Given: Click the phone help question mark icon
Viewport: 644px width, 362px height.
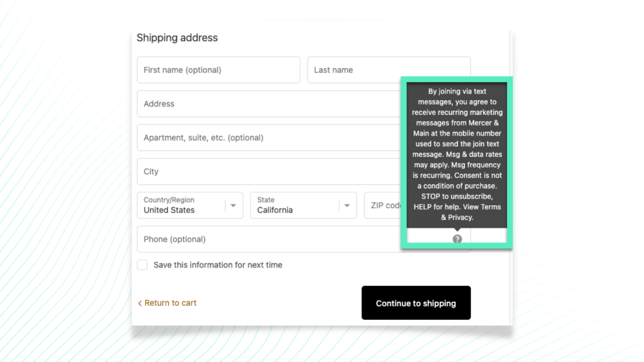Looking at the screenshot, I should click(x=457, y=239).
